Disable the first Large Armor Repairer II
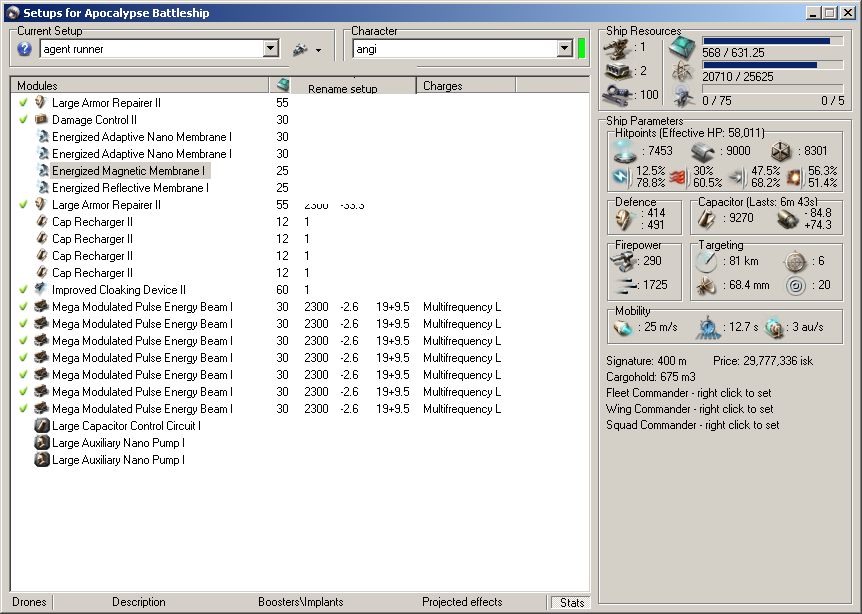 click(23, 103)
